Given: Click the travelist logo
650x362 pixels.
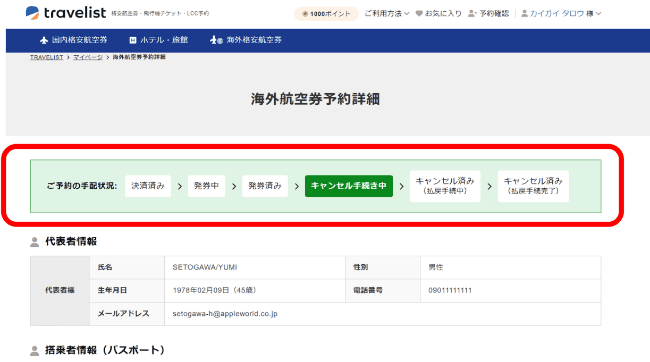Looking at the screenshot, I should pos(65,13).
